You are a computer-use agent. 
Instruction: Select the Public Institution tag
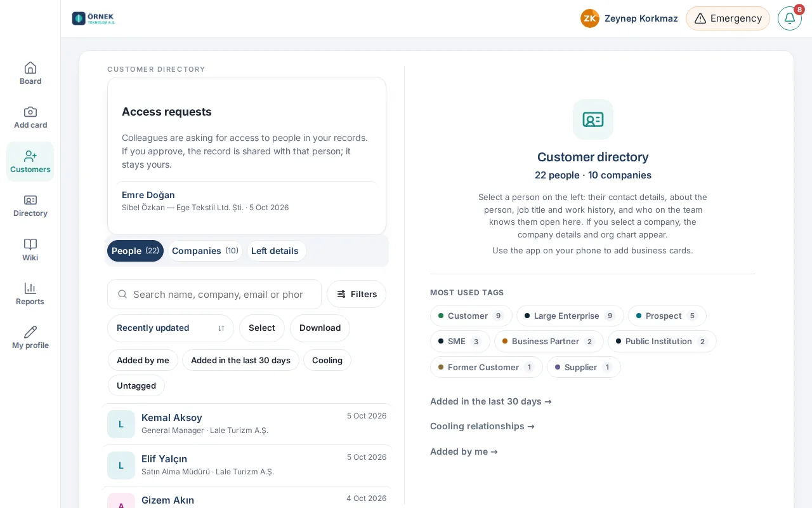pyautogui.click(x=662, y=341)
